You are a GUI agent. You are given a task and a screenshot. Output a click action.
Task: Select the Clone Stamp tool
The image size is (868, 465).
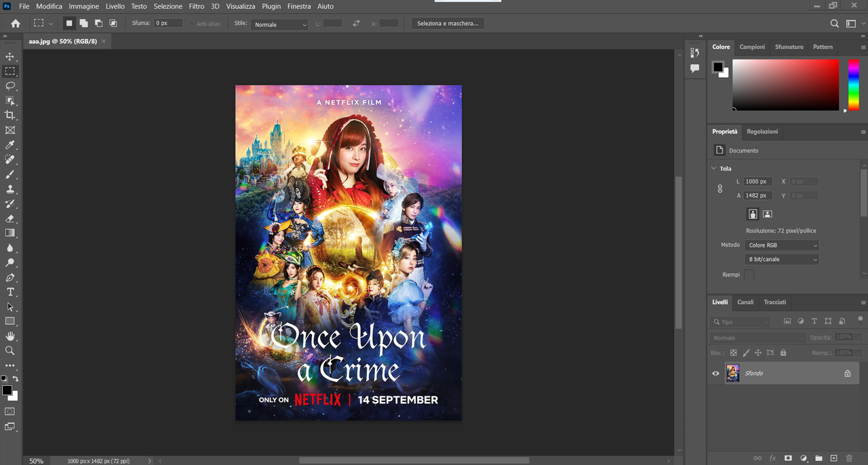[10, 190]
